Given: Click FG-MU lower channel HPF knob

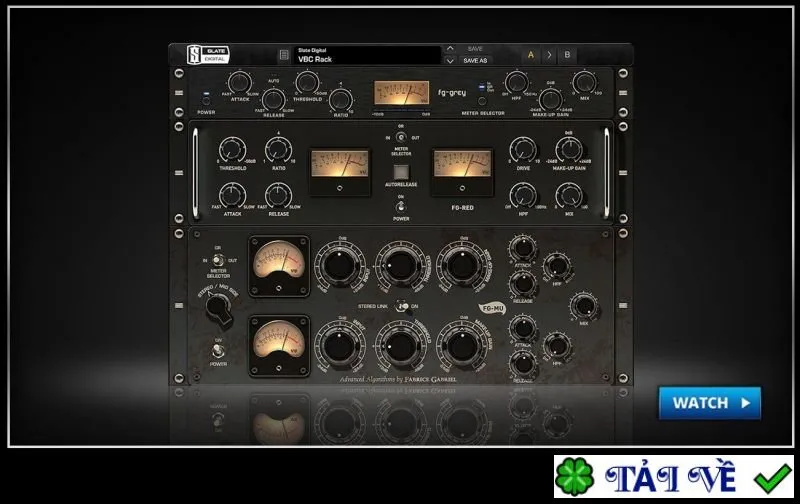Looking at the screenshot, I should pos(557,346).
